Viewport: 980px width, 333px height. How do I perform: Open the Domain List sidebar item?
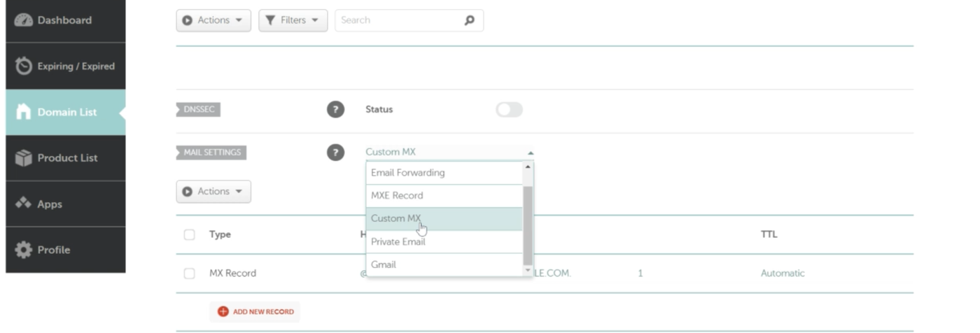point(66,112)
